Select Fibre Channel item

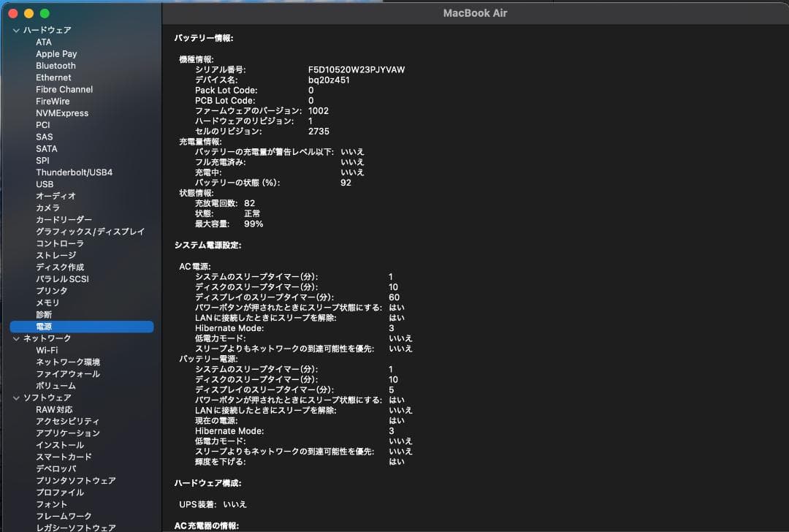(x=64, y=90)
